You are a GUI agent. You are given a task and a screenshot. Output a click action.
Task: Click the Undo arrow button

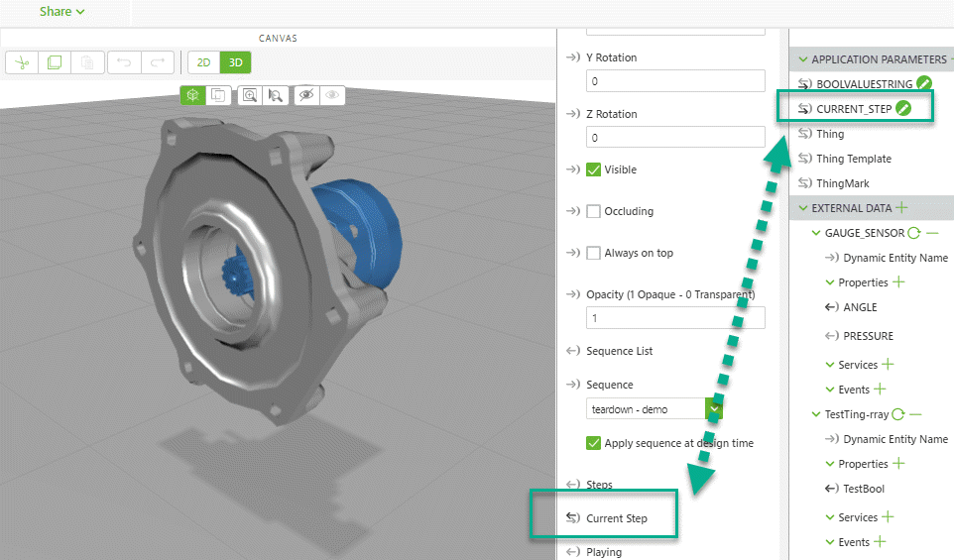point(124,62)
